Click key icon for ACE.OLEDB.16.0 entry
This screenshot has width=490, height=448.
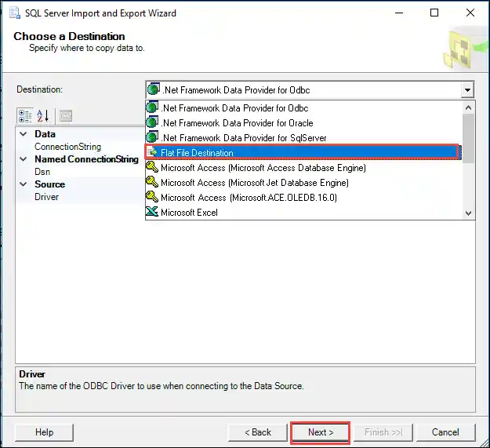click(152, 197)
